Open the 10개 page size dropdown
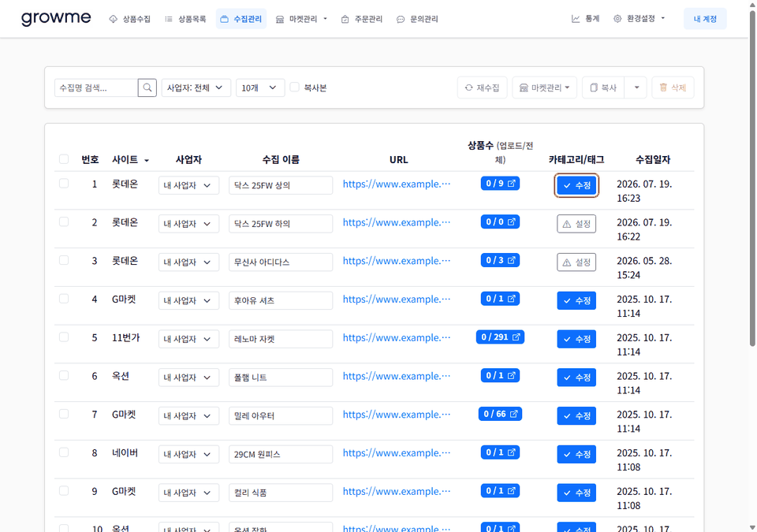This screenshot has height=532, width=757. tap(260, 87)
